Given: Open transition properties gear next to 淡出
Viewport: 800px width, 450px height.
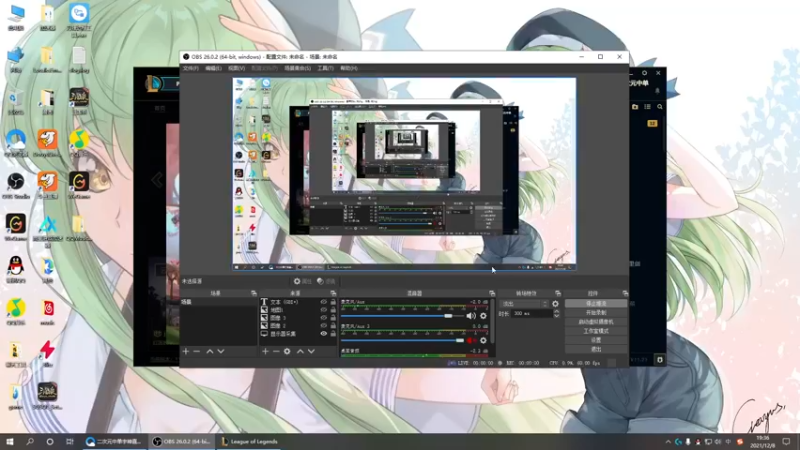Looking at the screenshot, I should (x=555, y=304).
